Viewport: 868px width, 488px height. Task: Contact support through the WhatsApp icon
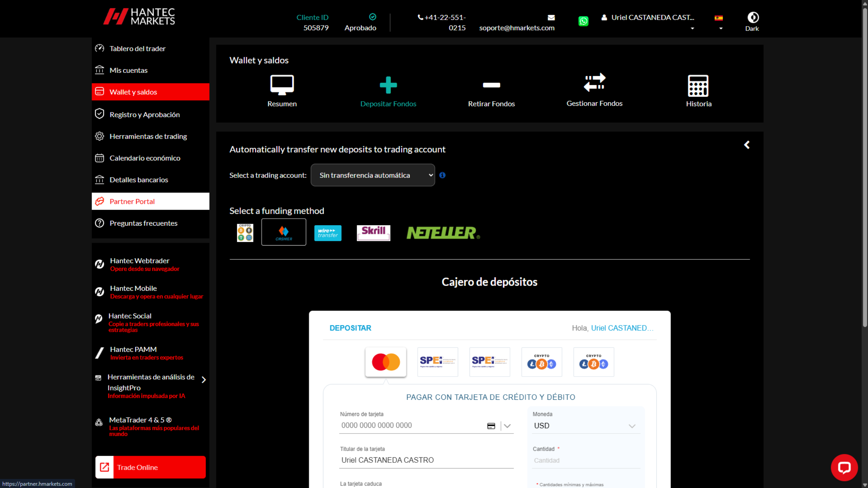[x=583, y=21]
